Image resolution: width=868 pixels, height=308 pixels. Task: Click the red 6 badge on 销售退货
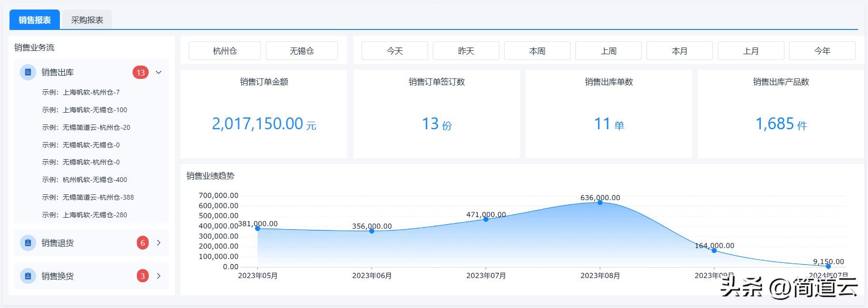[143, 243]
